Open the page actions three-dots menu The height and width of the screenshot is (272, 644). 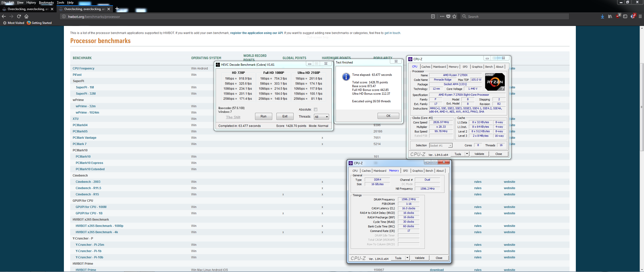coord(442,17)
